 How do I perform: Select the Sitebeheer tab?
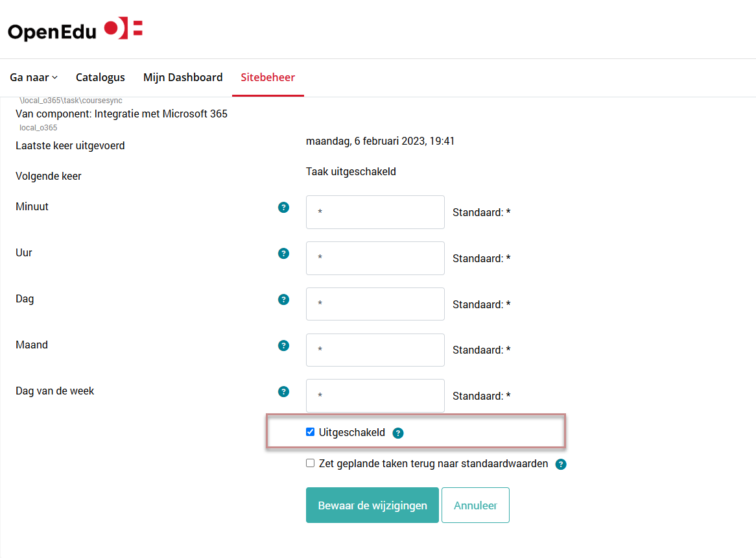point(268,77)
